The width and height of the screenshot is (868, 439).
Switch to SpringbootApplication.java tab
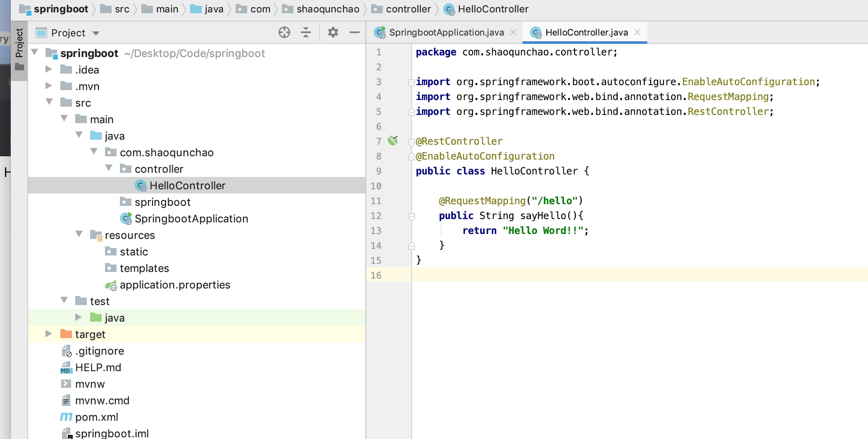[x=446, y=32]
